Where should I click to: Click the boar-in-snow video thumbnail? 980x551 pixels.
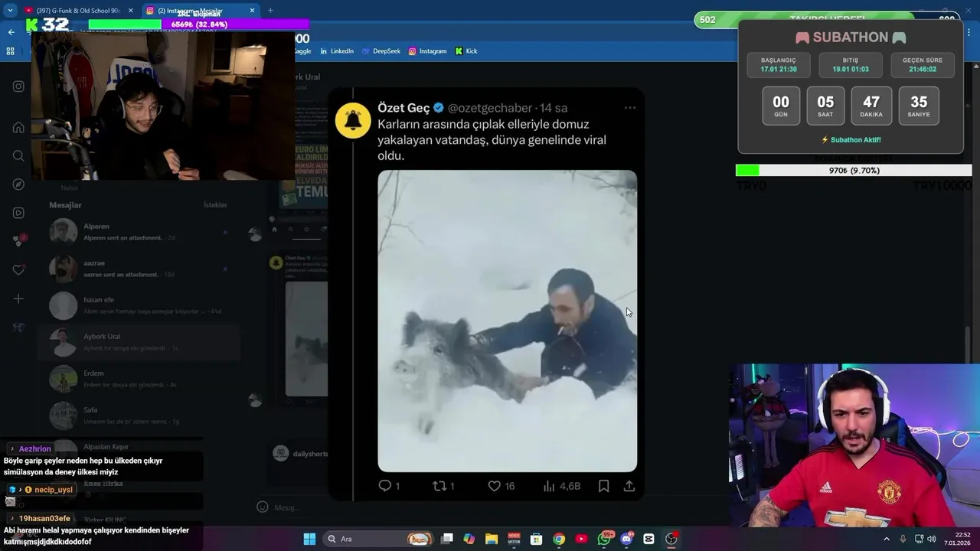click(x=507, y=321)
